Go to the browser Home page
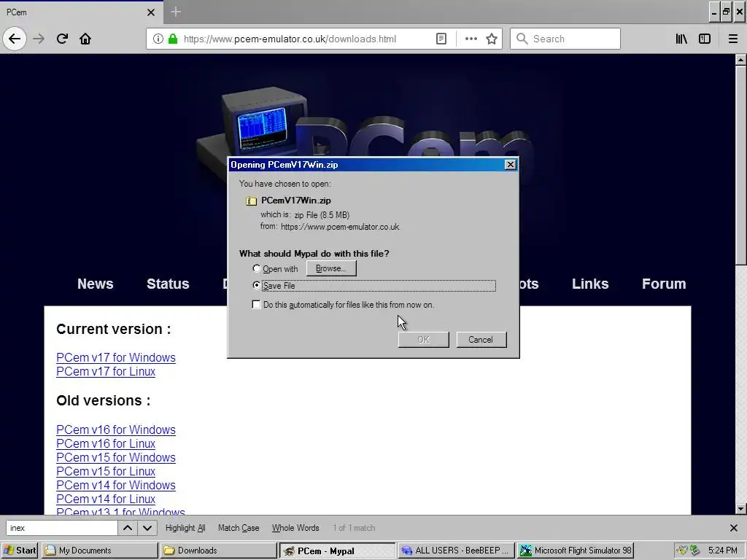747x560 pixels. (85, 39)
